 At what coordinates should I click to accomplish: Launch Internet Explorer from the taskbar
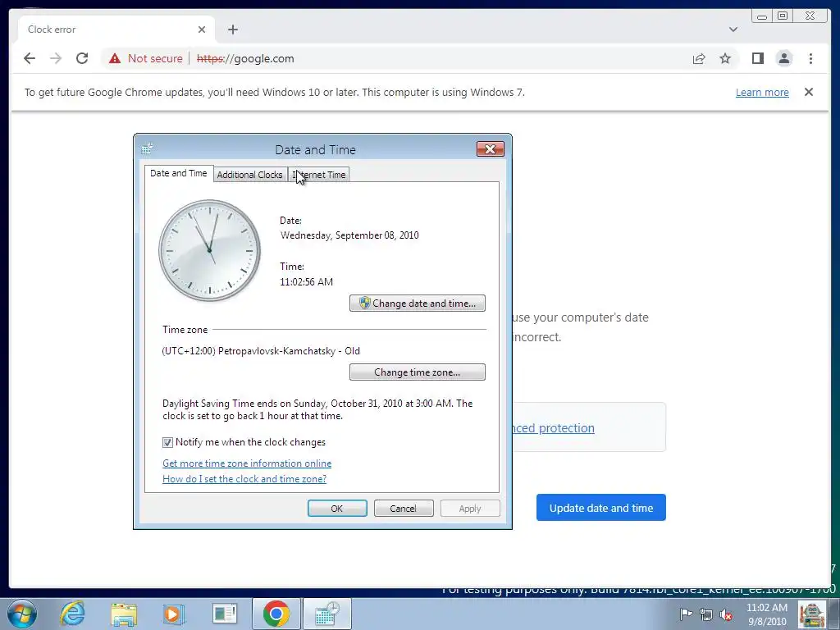[x=72, y=614]
